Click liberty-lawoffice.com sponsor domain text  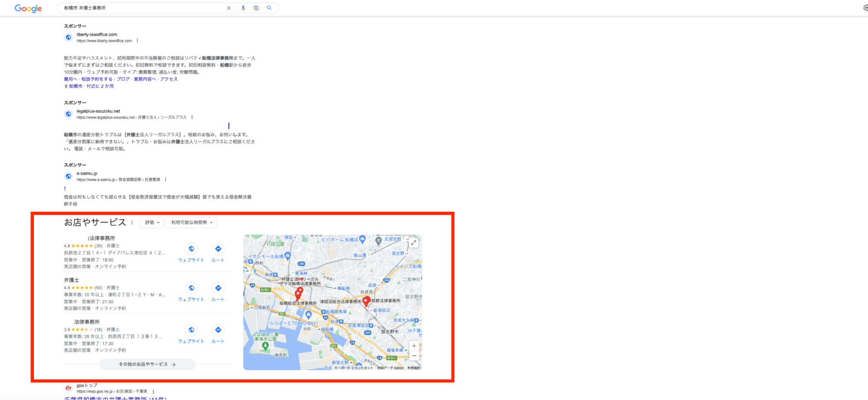tap(97, 34)
